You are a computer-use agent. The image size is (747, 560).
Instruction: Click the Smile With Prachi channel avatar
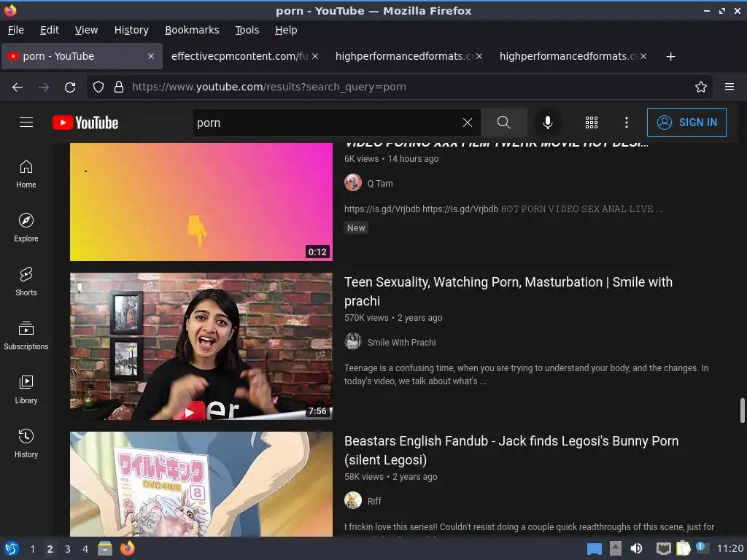[x=353, y=341]
